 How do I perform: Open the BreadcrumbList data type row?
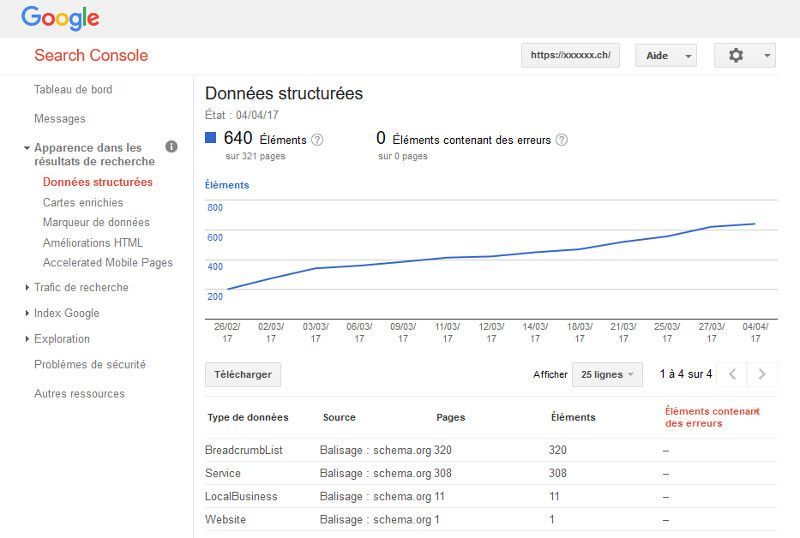pos(491,450)
